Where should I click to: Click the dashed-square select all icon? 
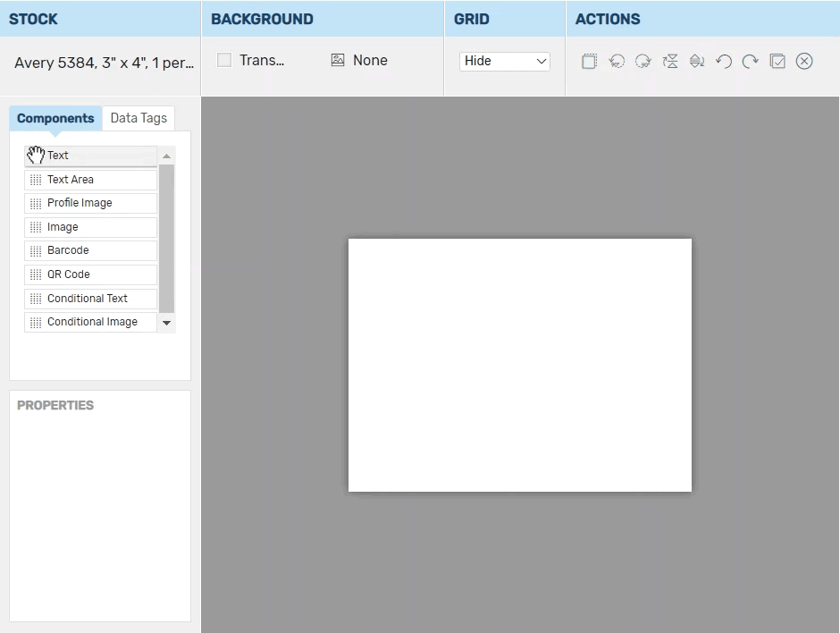[589, 61]
